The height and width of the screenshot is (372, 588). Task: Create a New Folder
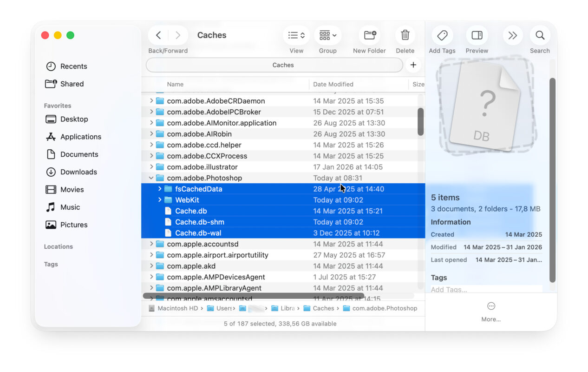point(369,35)
